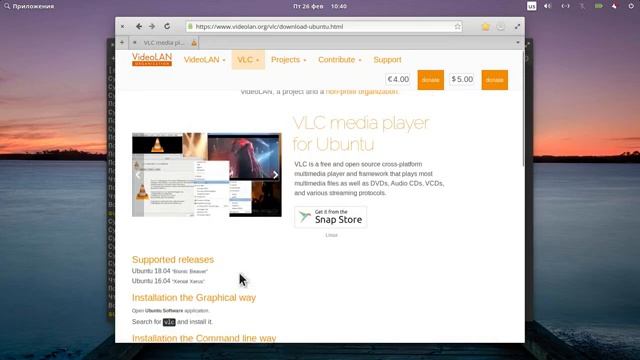Open the Приложения applications menu
This screenshot has height=360, width=640.
29,6
